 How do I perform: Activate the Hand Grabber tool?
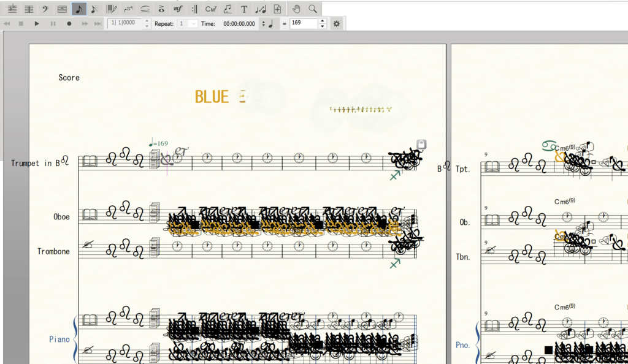tap(296, 9)
